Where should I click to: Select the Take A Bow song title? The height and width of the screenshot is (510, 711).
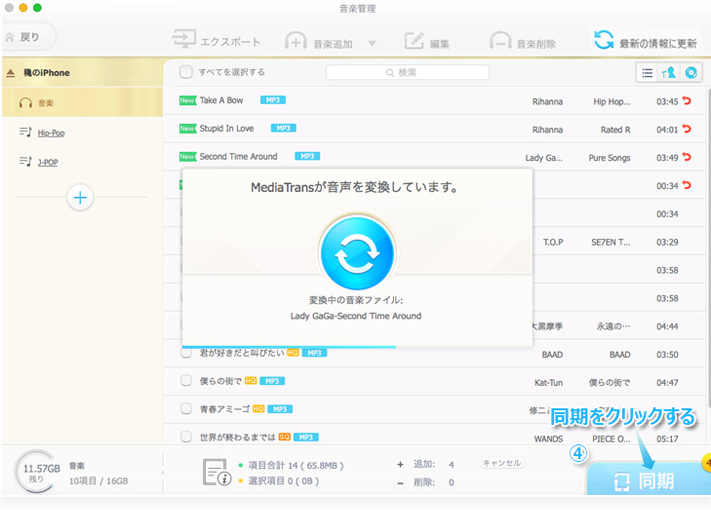pos(221,100)
